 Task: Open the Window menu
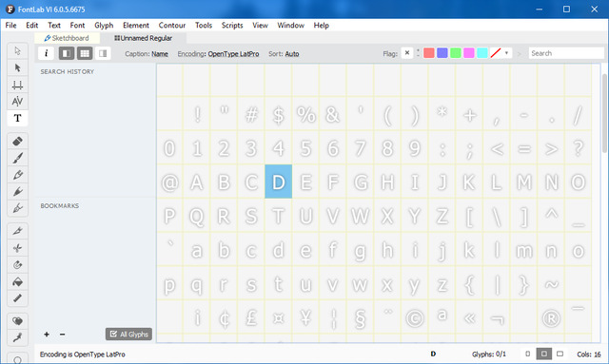[x=290, y=26]
